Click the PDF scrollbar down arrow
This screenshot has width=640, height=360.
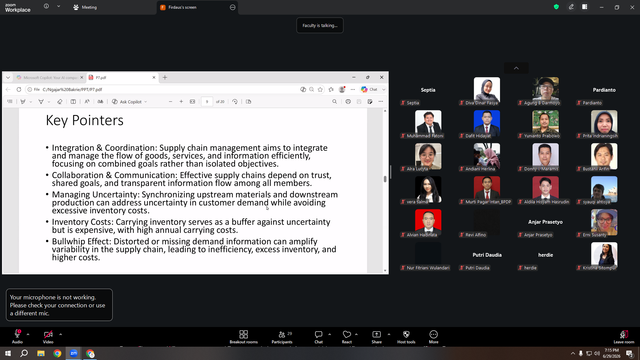tap(384, 271)
